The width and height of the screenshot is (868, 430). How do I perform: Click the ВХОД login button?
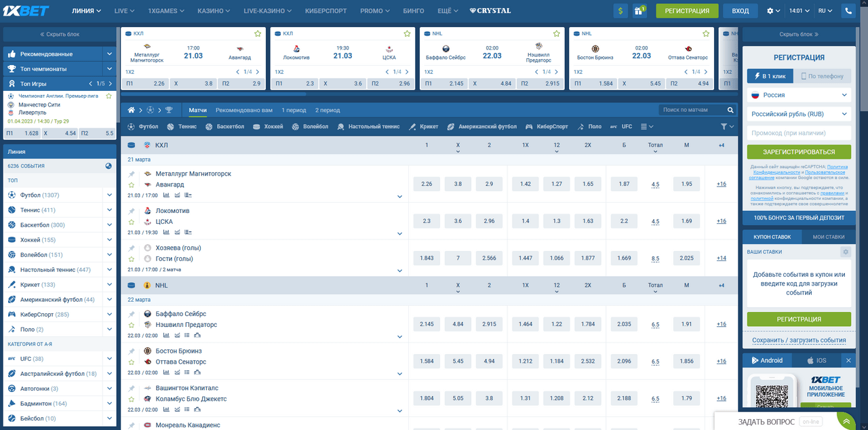coord(741,11)
